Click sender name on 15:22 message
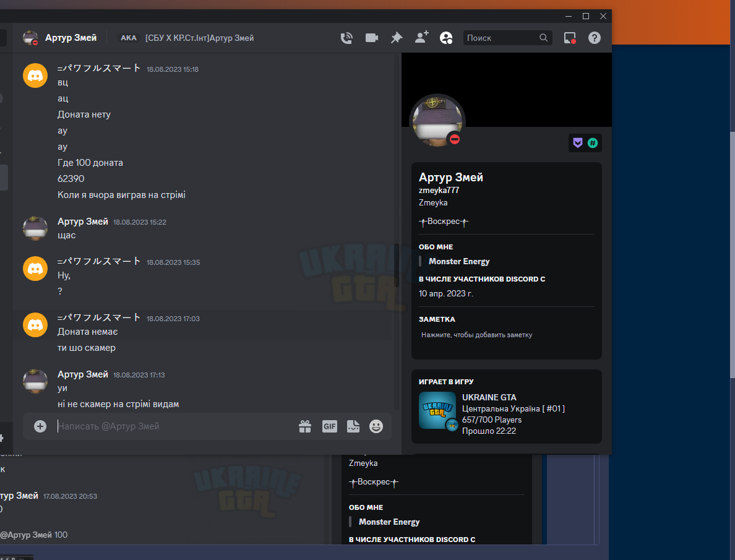The image size is (735, 560). tap(82, 222)
